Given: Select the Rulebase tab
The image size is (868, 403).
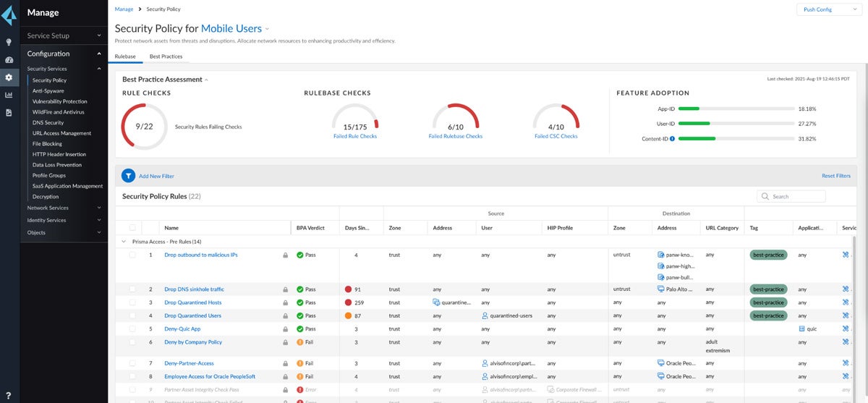Looking at the screenshot, I should 125,56.
